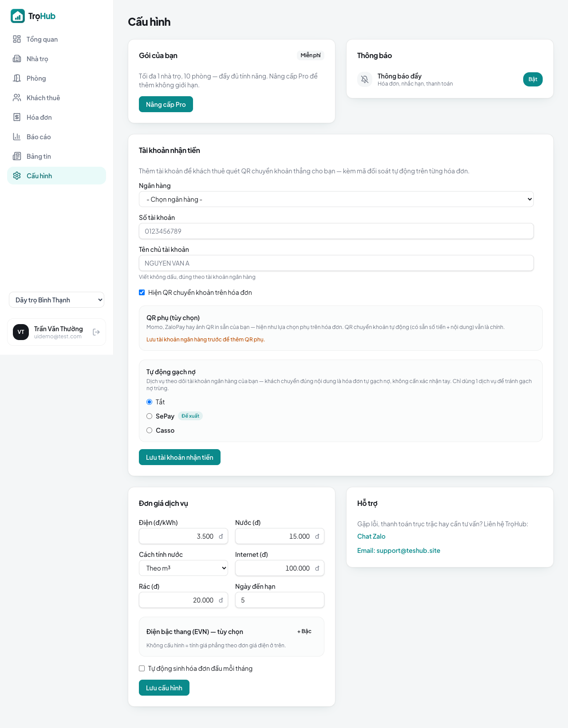Expand the Dãy trọ Bình Thạnh selector
This screenshot has height=728, width=568.
point(57,300)
